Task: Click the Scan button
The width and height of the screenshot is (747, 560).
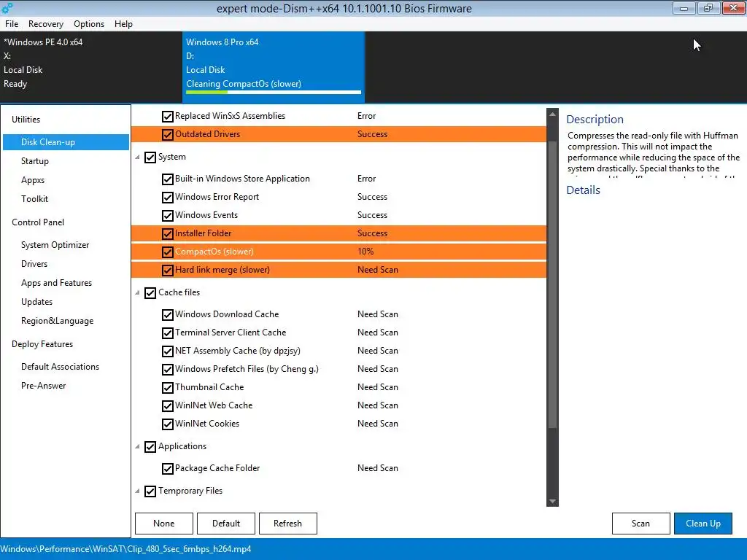Action: coord(640,524)
